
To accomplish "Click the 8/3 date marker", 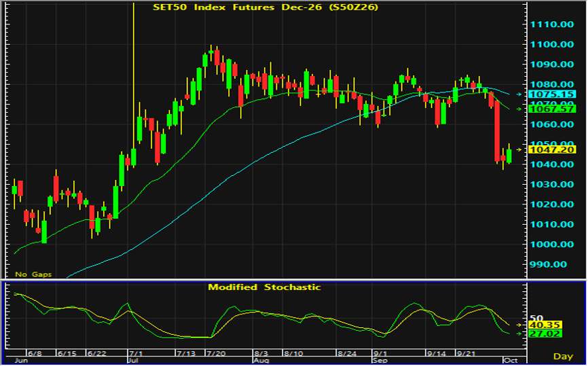I will (x=261, y=354).
